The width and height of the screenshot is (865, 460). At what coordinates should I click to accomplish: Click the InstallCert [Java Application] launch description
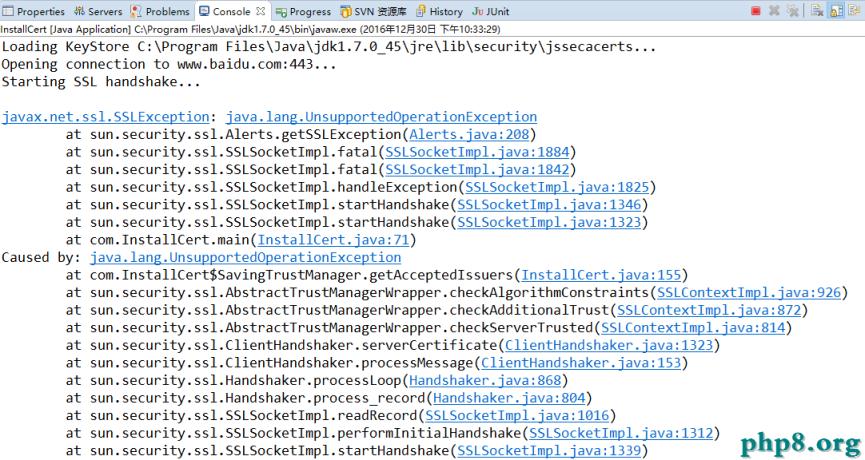250,29
